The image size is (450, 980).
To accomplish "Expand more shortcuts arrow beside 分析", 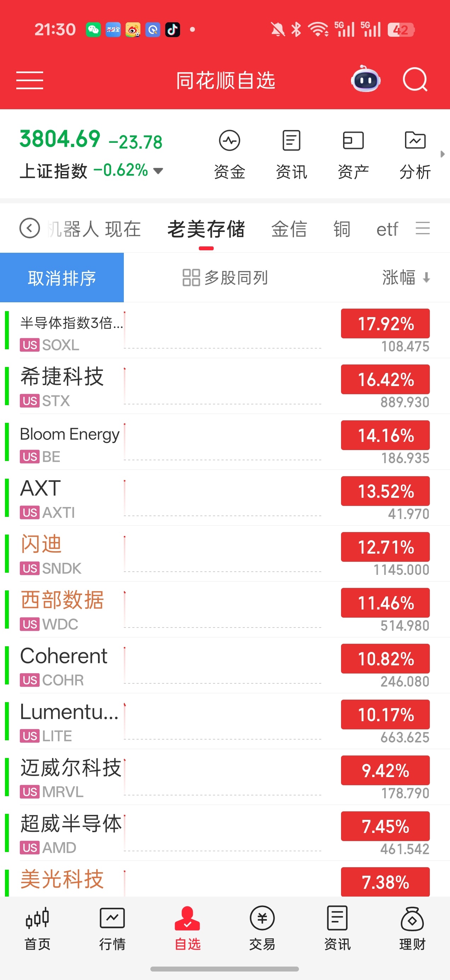I will (442, 154).
